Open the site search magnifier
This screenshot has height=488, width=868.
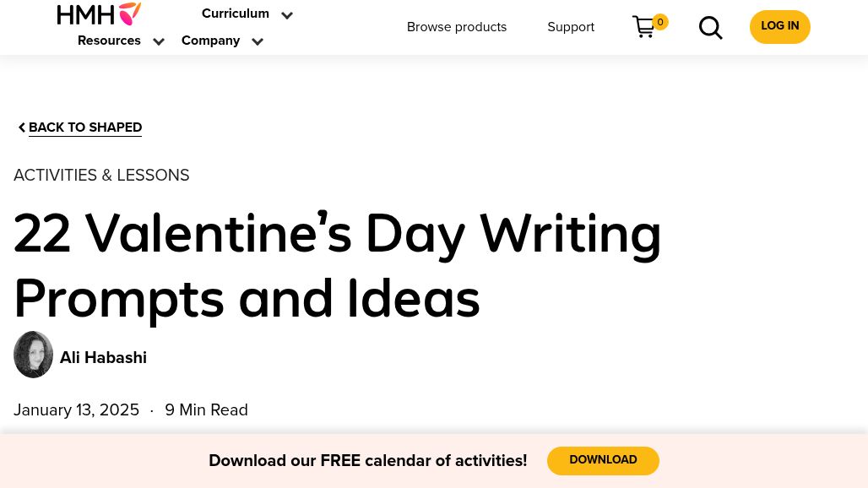coord(711,28)
